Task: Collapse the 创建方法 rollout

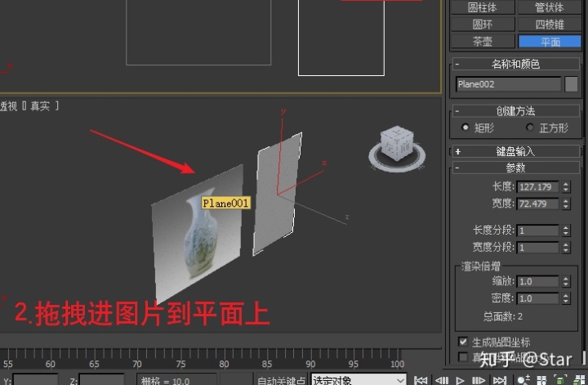Action: tap(515, 111)
